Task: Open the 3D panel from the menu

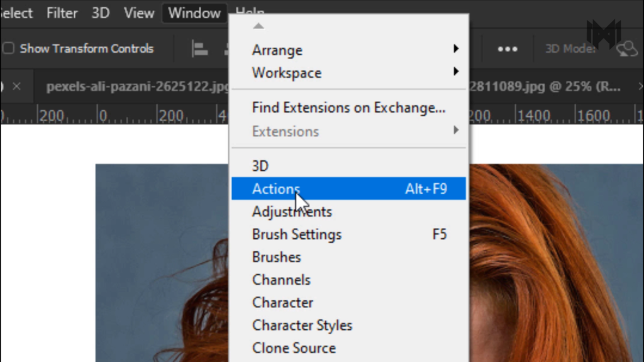Action: point(348,166)
